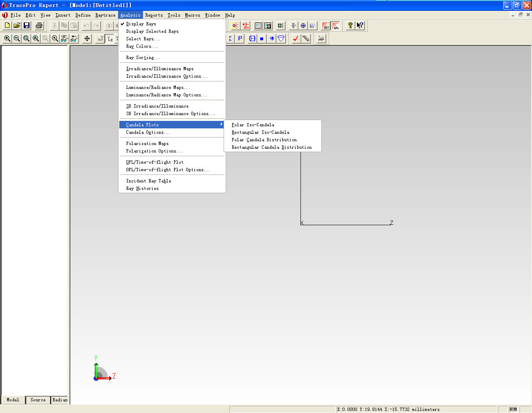Click the solid blue square icon

pos(262,39)
